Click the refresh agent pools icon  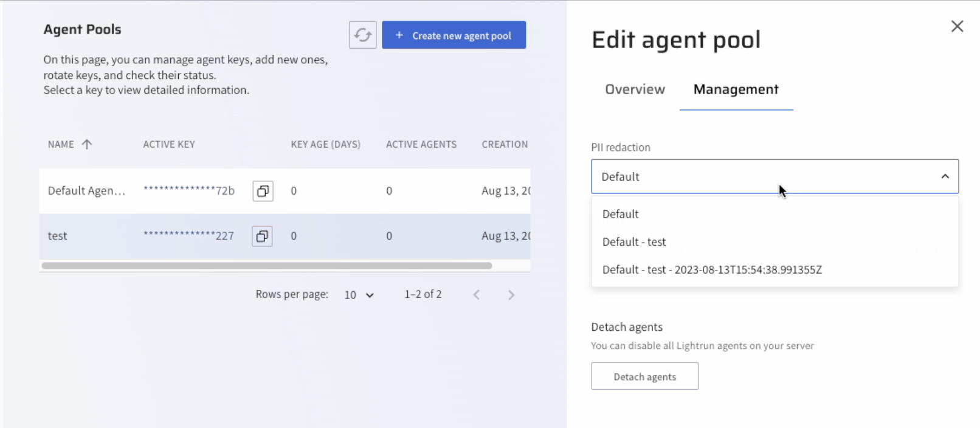[x=362, y=35]
